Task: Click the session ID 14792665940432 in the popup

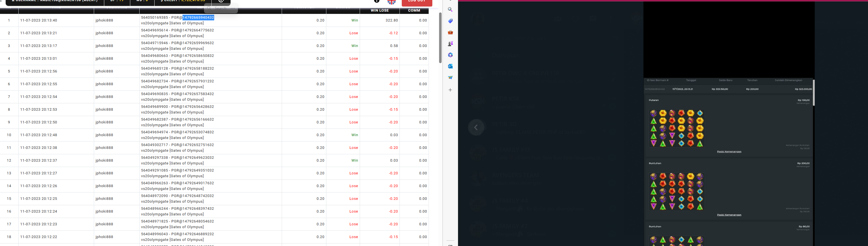Action: click(655, 89)
